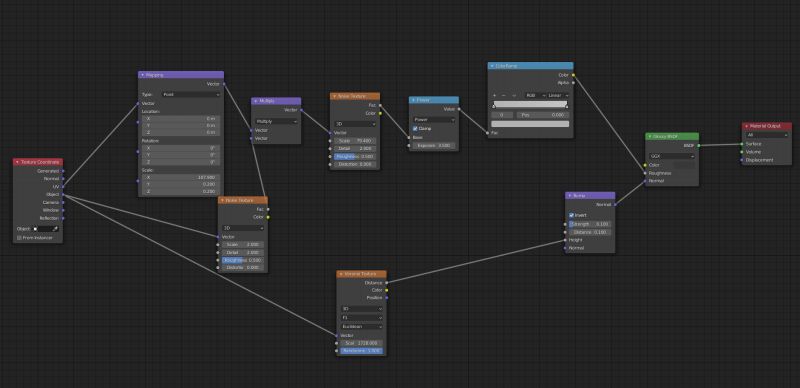The width and height of the screenshot is (800, 388).
Task: Click the Displacement input socket on Material Output
Action: (742, 160)
